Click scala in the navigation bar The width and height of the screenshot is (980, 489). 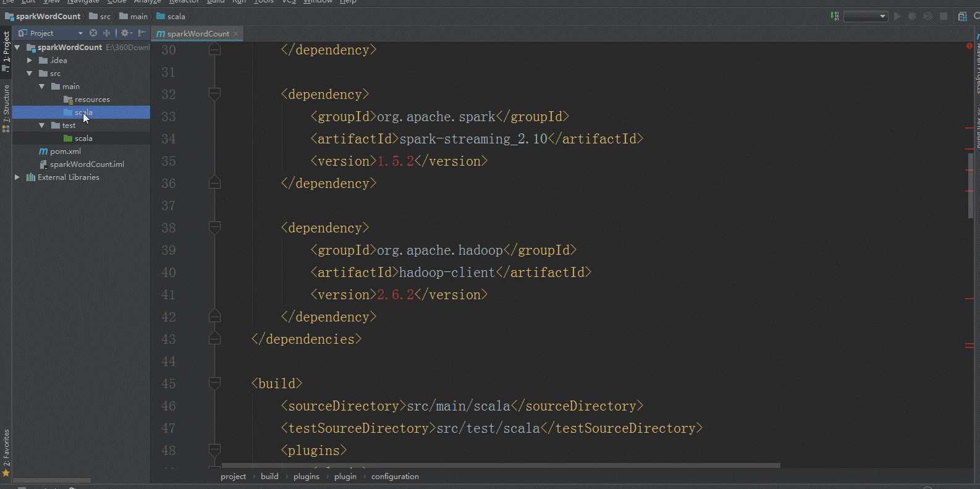point(171,17)
